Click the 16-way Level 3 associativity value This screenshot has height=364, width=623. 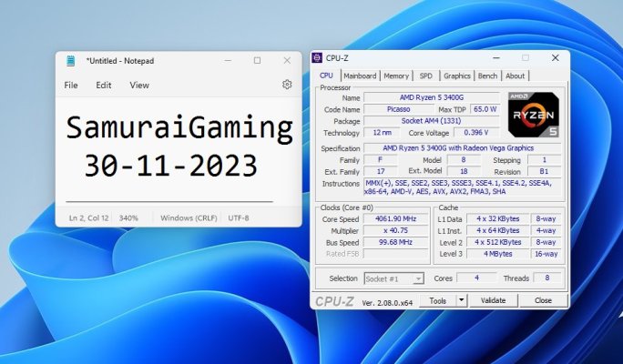coord(546,254)
